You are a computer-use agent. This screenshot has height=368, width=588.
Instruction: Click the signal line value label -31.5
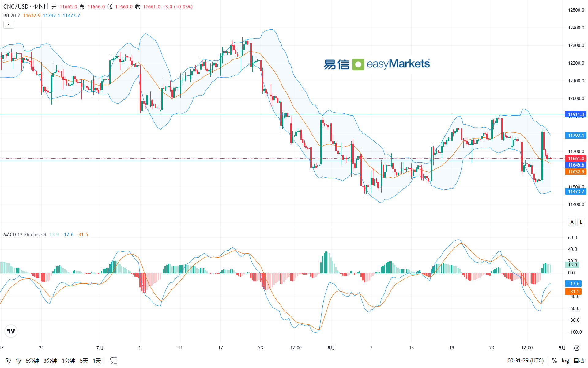pyautogui.click(x=573, y=292)
